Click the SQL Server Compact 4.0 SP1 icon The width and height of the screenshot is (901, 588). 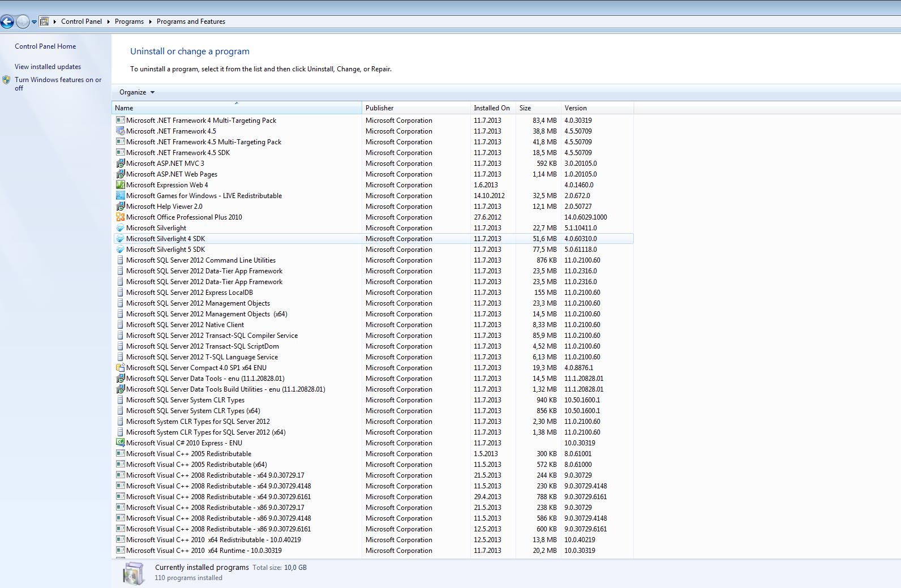pos(120,367)
